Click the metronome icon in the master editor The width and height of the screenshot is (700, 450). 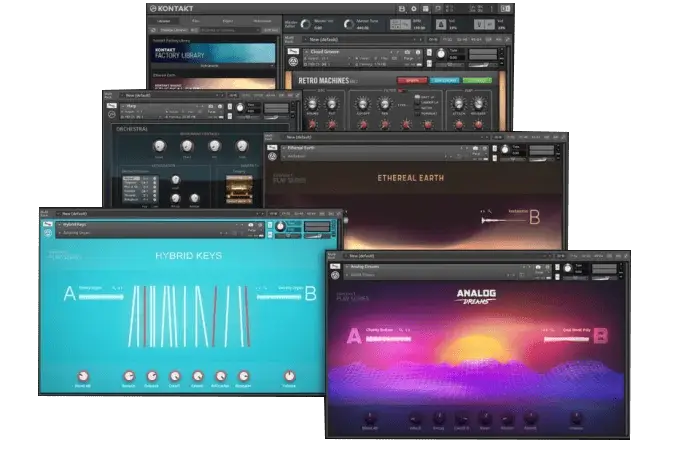[x=441, y=25]
